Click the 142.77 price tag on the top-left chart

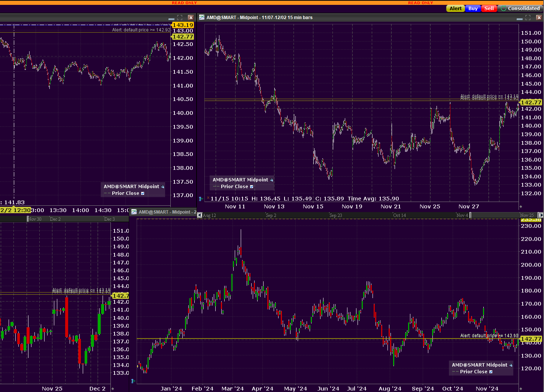pos(182,37)
